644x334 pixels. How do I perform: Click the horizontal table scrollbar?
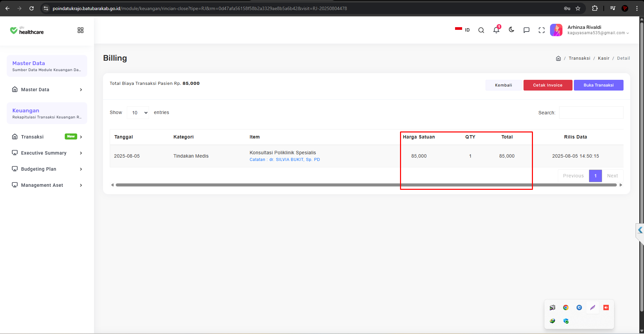point(366,185)
